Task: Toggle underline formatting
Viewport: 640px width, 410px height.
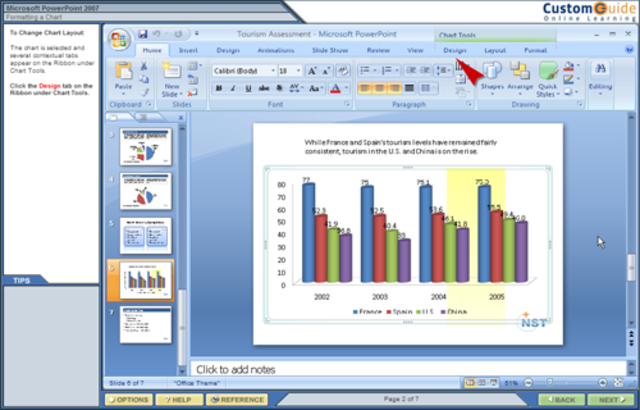Action: click(x=248, y=88)
